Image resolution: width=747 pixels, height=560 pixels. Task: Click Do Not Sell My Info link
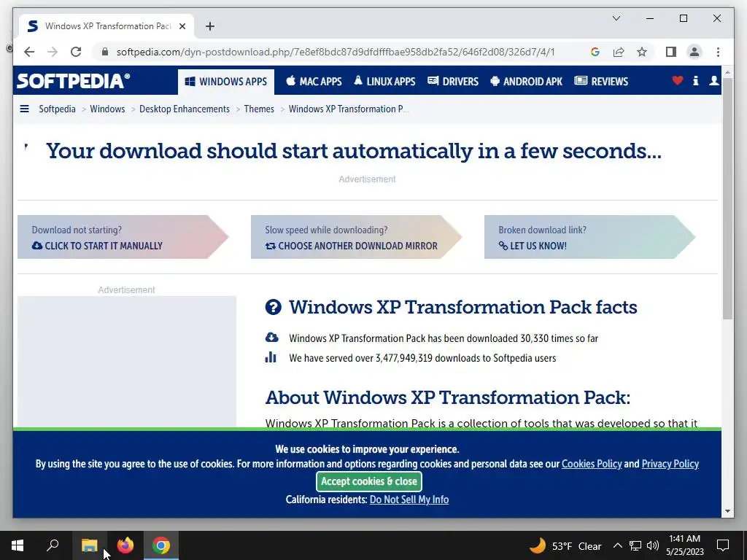pyautogui.click(x=409, y=499)
